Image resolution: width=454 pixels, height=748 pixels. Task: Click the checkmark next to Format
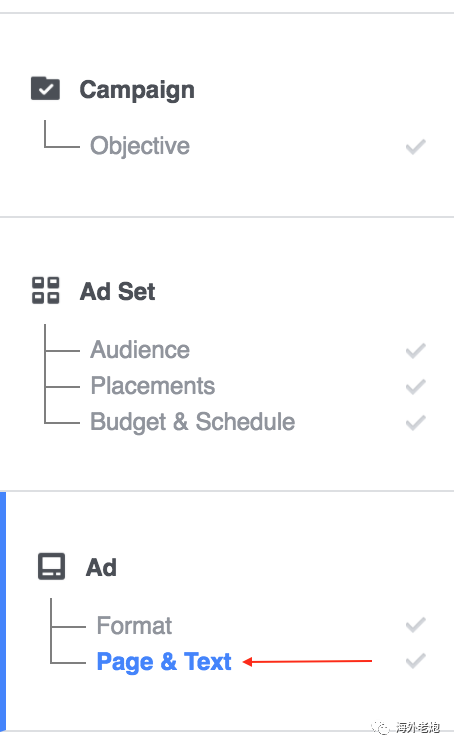tap(415, 624)
